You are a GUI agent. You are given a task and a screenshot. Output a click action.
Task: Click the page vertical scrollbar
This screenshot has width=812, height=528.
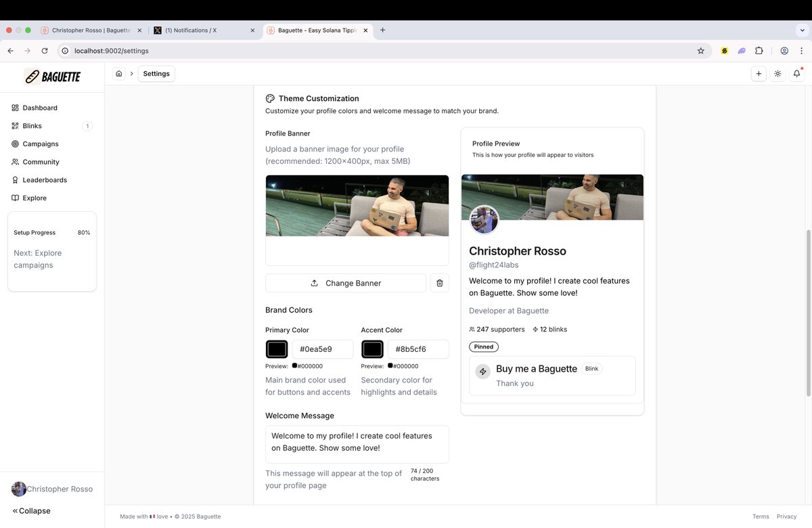[808, 313]
